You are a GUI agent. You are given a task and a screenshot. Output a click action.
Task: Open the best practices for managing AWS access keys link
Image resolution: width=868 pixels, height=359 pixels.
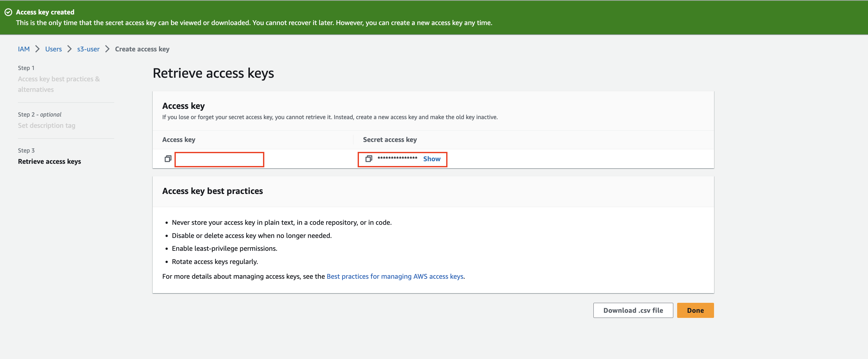click(395, 276)
